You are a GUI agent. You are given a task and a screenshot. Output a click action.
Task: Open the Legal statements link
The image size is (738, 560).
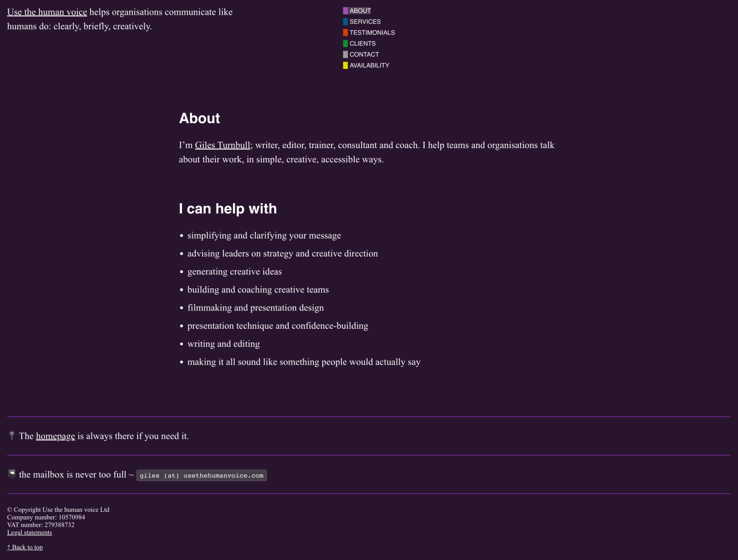pyautogui.click(x=30, y=532)
